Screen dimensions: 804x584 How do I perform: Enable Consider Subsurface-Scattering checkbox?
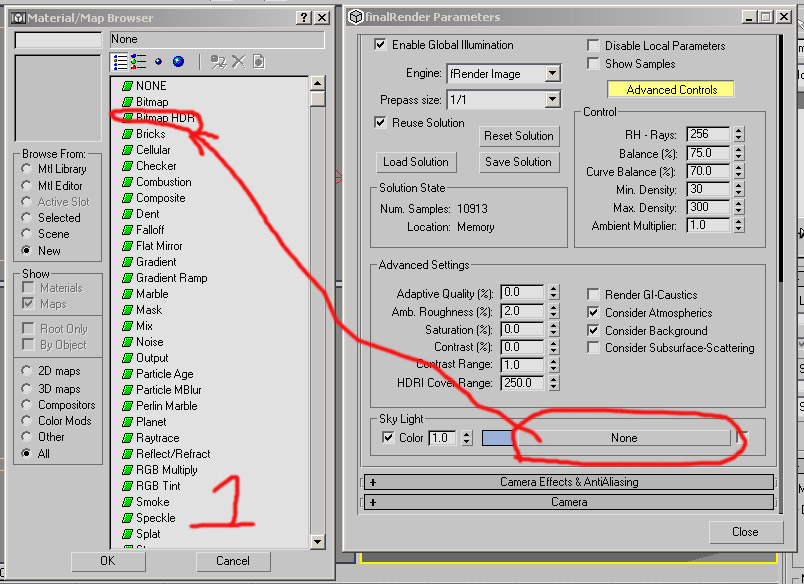593,348
